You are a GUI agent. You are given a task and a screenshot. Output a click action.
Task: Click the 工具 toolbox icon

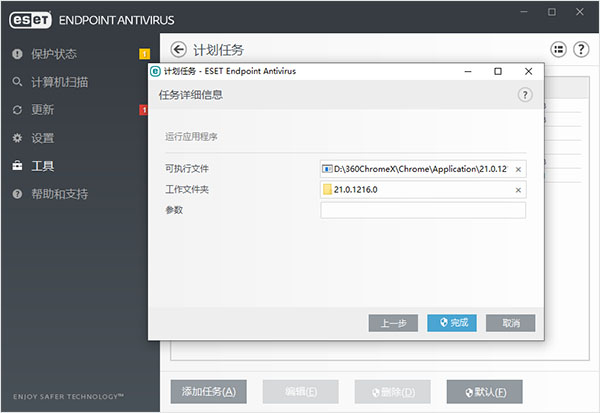(x=17, y=166)
